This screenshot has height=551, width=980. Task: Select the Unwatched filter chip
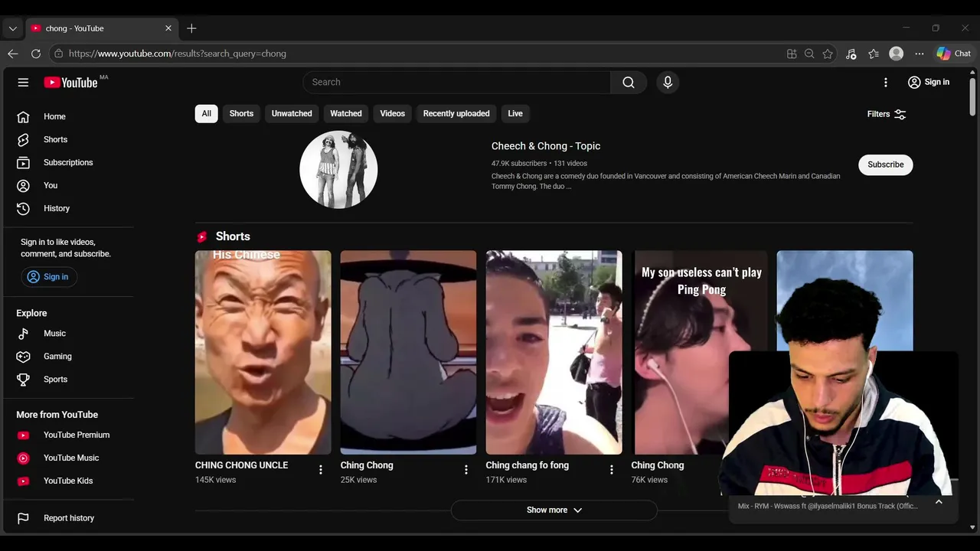pyautogui.click(x=292, y=113)
